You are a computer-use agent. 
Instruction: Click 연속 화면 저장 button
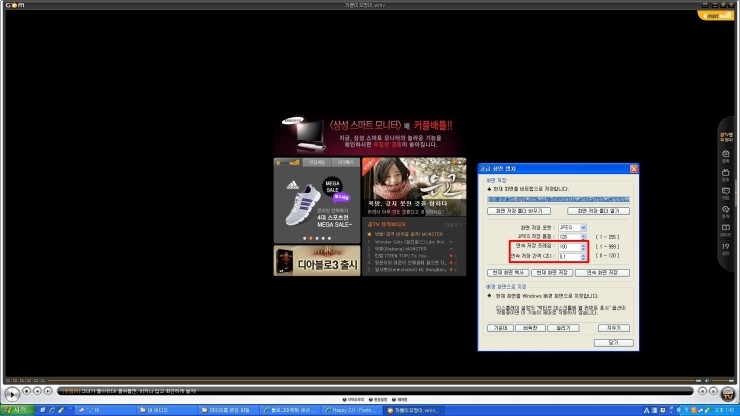(602, 273)
